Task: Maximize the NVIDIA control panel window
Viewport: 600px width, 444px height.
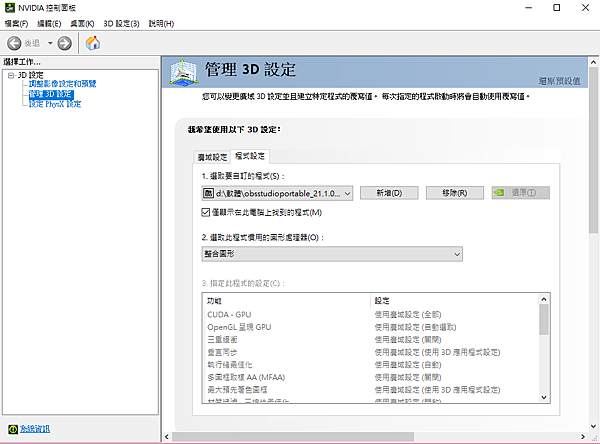Action: [557, 8]
